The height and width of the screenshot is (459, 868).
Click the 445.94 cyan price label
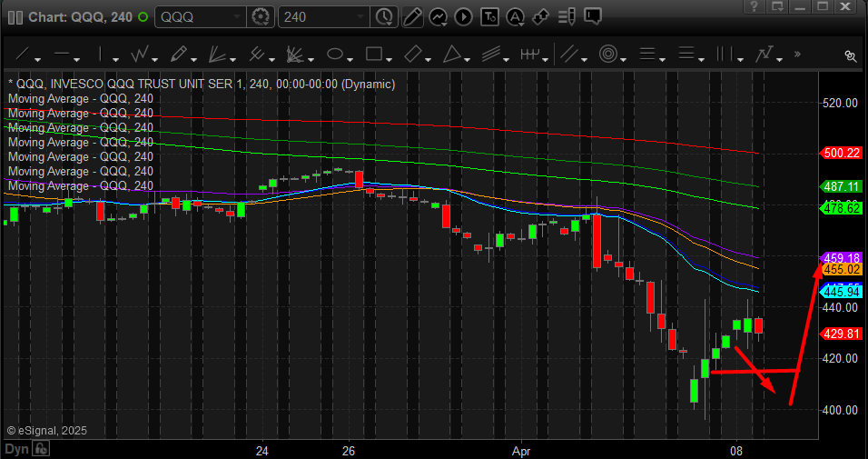click(842, 292)
